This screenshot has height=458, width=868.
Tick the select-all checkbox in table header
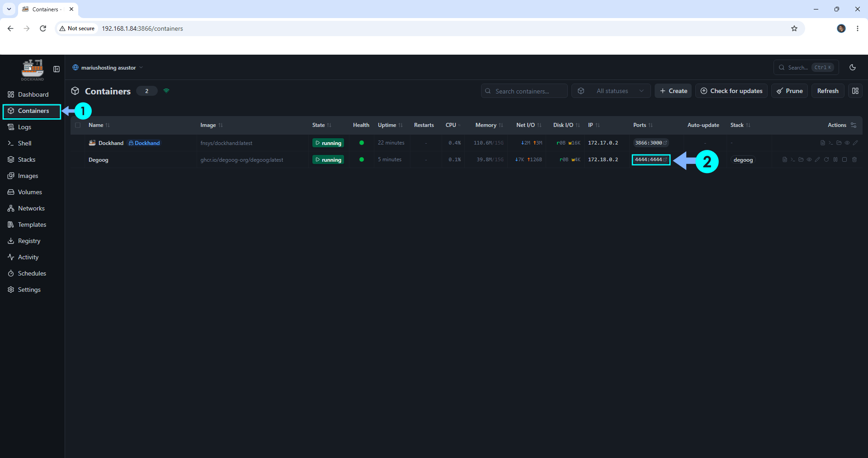click(78, 125)
